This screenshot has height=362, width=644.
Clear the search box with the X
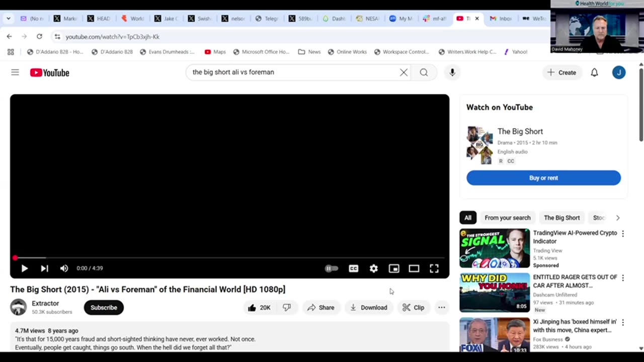click(404, 72)
